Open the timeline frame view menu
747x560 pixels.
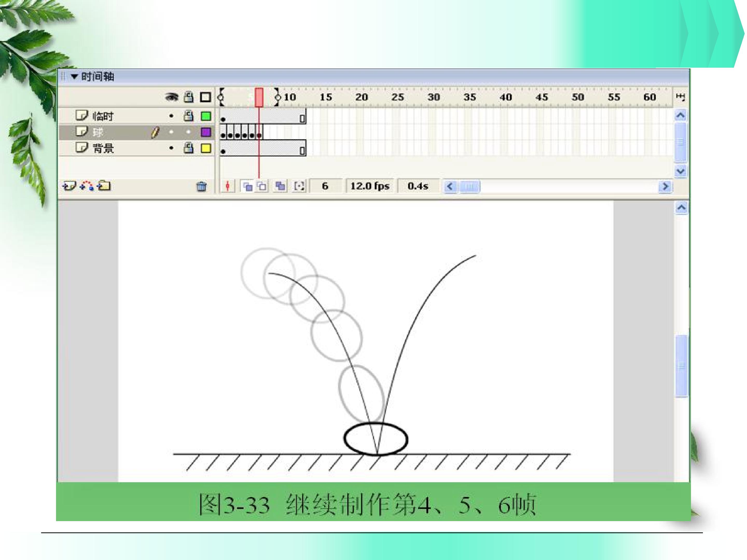pos(680,97)
